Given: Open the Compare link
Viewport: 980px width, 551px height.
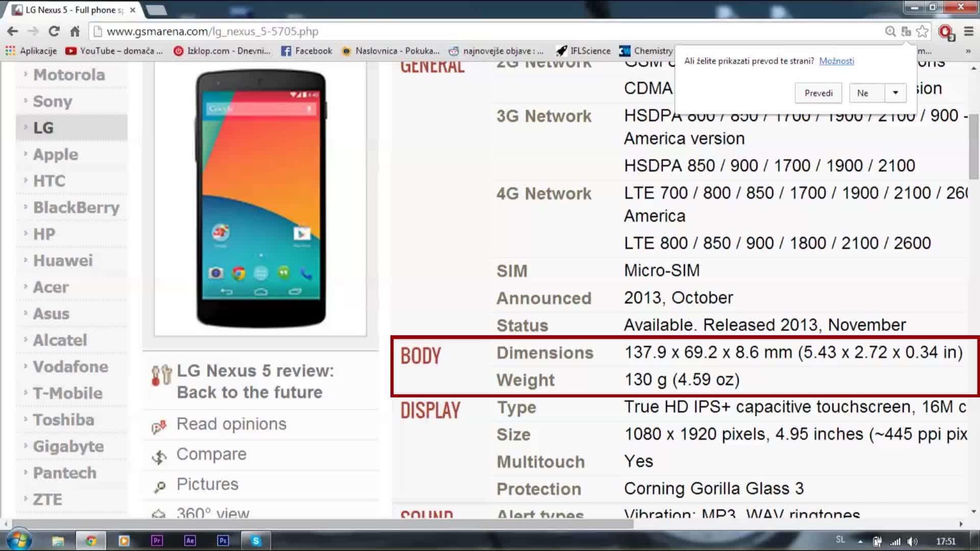Looking at the screenshot, I should [x=211, y=454].
